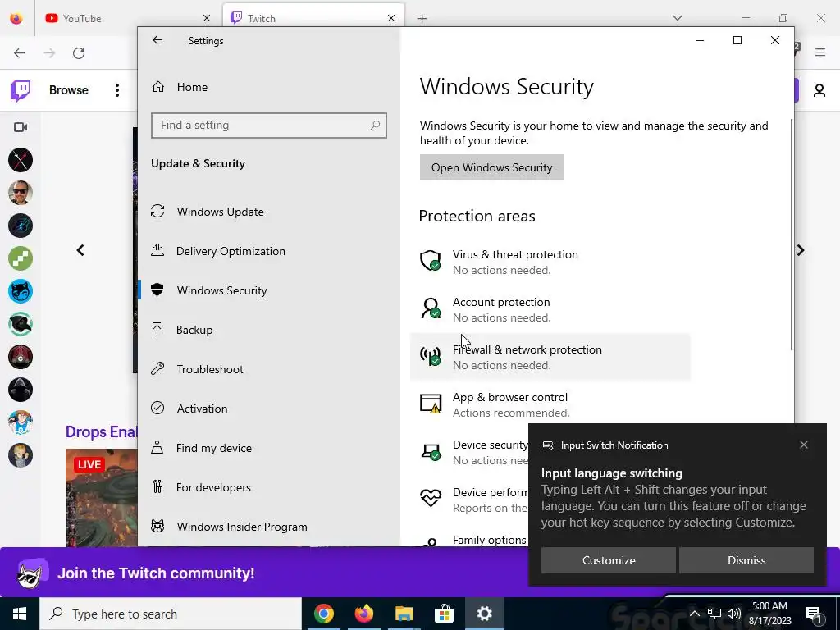Open the Twitch user account icon

(819, 90)
